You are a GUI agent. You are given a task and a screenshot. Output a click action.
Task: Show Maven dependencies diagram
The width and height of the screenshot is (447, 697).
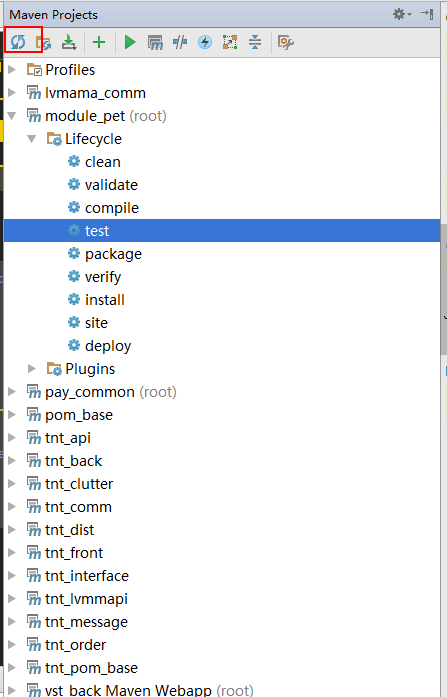[x=230, y=42]
